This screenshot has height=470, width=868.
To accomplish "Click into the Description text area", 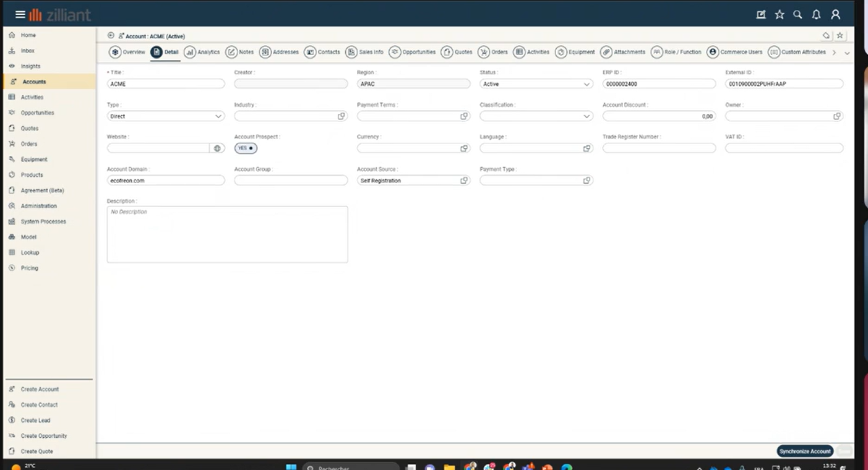I will click(227, 234).
